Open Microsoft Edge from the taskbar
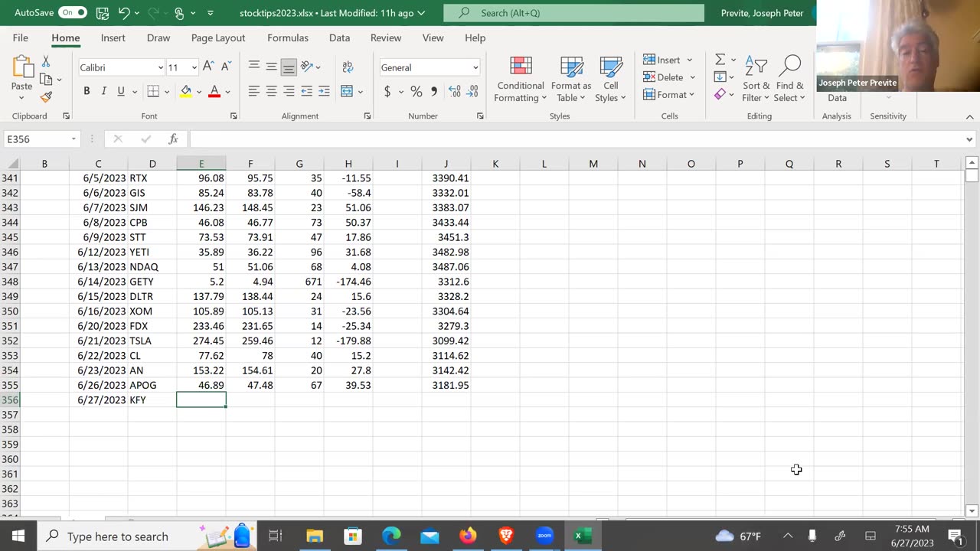980x551 pixels. [x=391, y=536]
